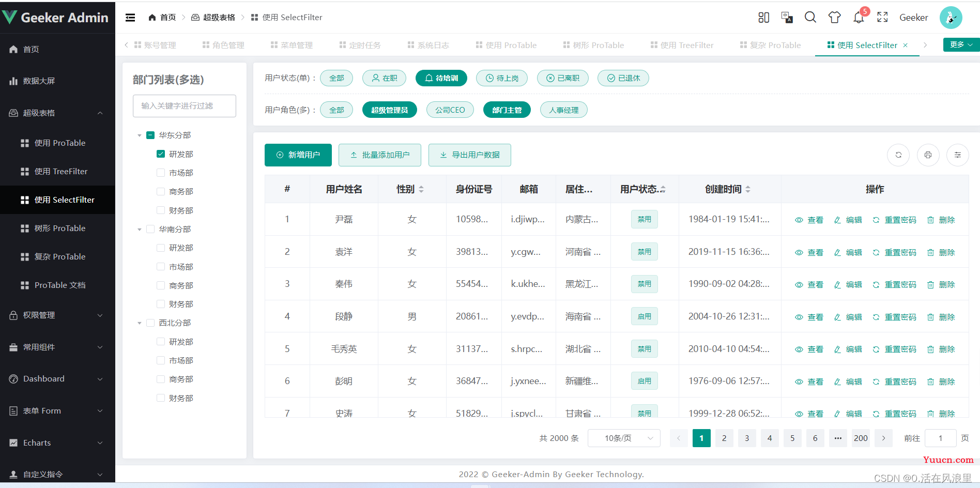
Task: Open the language translation icon
Action: tap(787, 18)
